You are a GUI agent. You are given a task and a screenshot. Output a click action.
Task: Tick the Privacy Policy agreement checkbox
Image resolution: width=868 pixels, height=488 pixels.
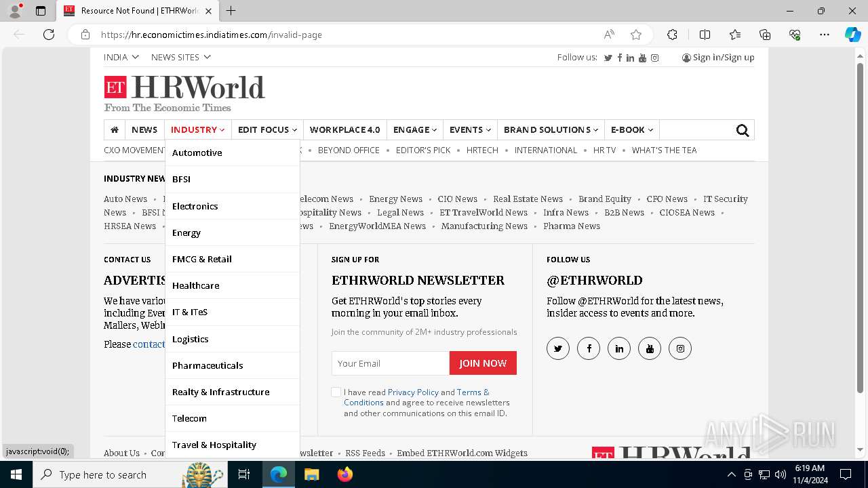point(336,392)
